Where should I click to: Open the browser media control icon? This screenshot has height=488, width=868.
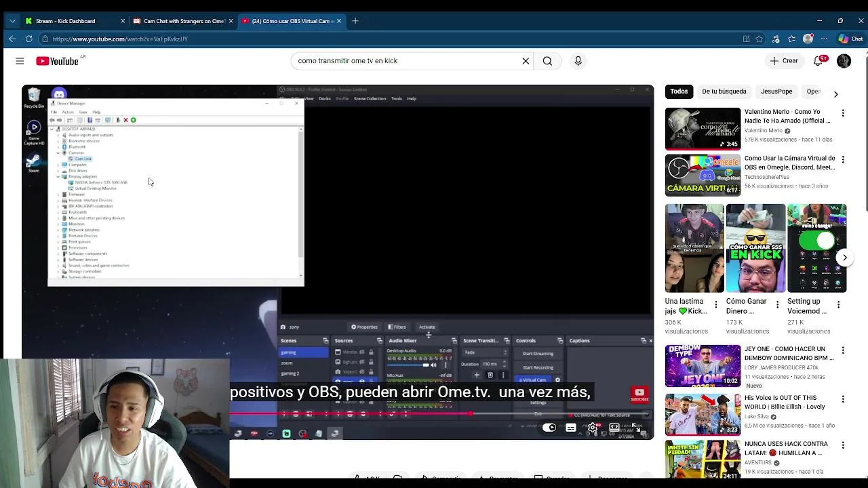point(776,39)
